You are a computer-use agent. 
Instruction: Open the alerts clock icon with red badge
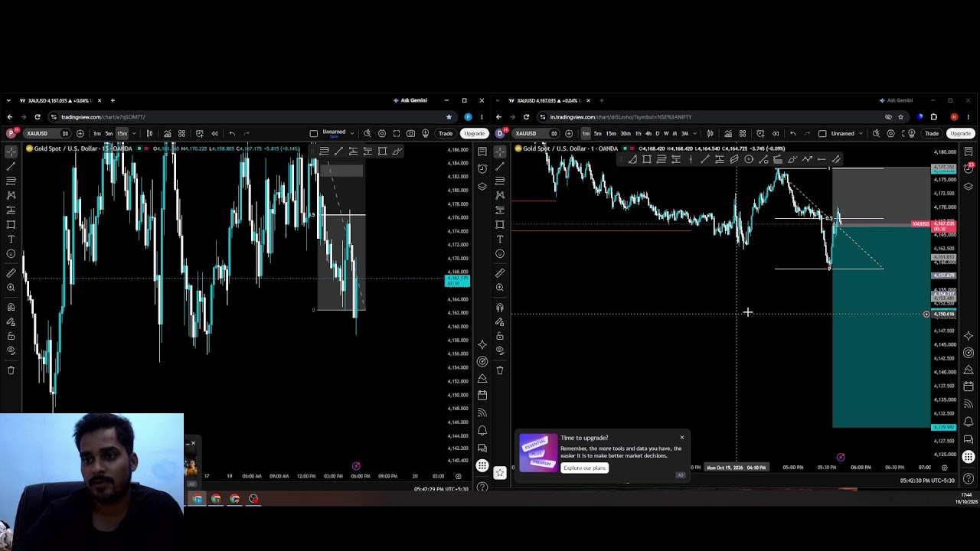click(969, 168)
